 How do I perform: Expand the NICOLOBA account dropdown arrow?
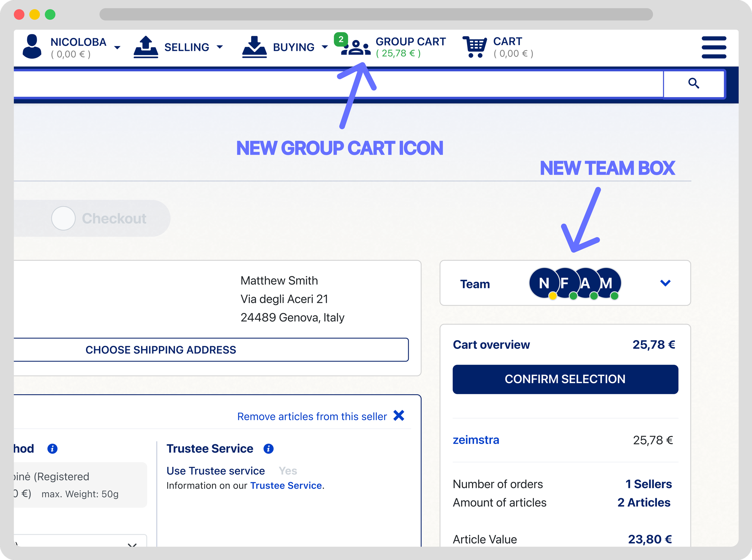(117, 48)
